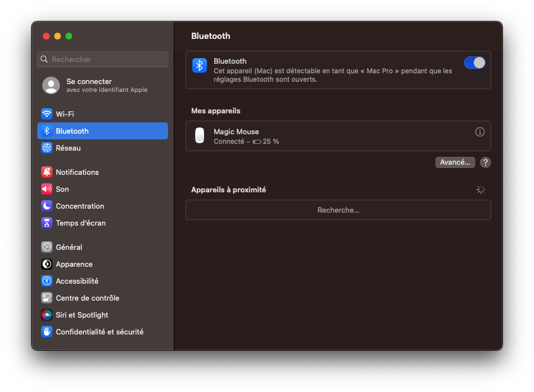
Task: Turn off the Bluetooth switch
Action: point(474,63)
